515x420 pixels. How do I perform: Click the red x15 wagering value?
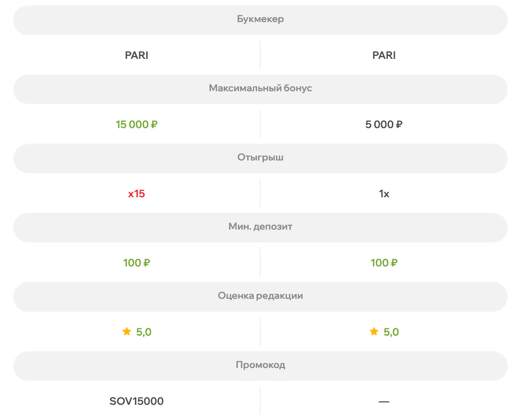(x=136, y=194)
